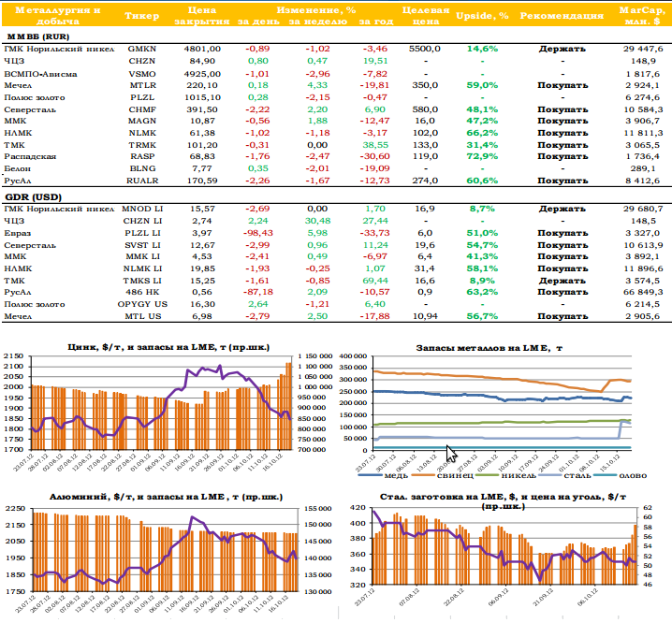Select the 'MarCap, млн. $' column header
The width and height of the screenshot is (672, 623).
pyautogui.click(x=642, y=15)
